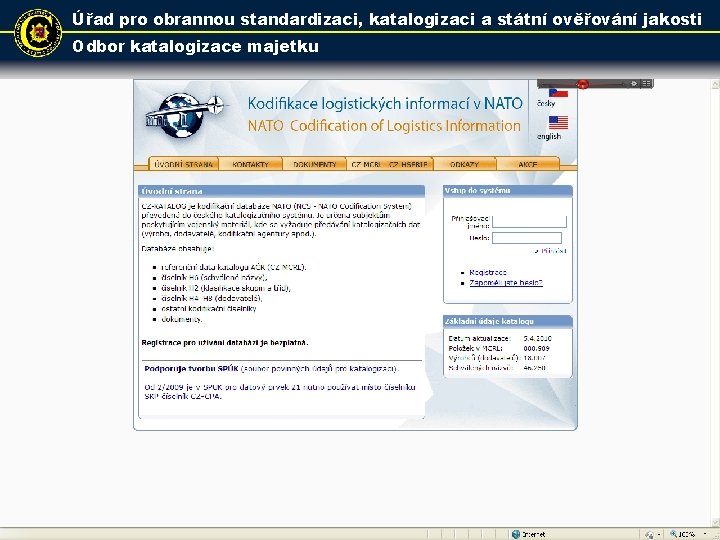Open the ODKAZY tab
This screenshot has width=720, height=540.
[x=464, y=164]
